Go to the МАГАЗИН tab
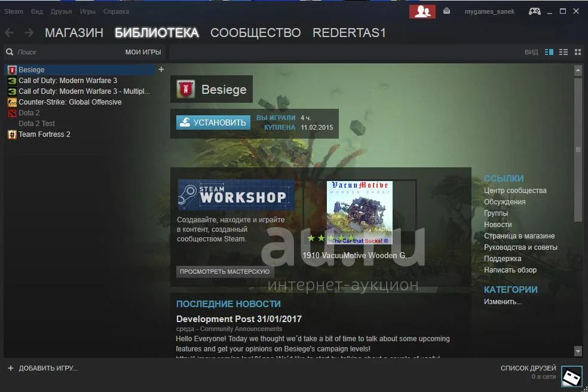The width and height of the screenshot is (588, 392). click(x=74, y=33)
